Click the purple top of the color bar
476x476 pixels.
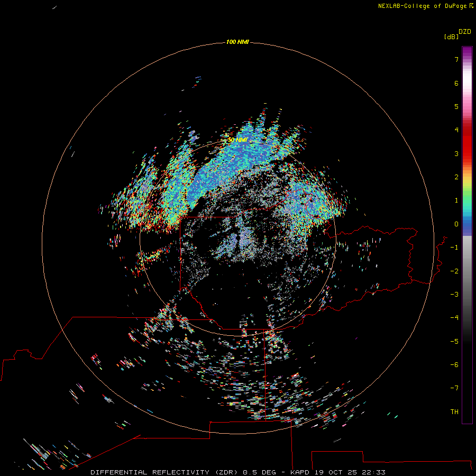click(x=467, y=52)
